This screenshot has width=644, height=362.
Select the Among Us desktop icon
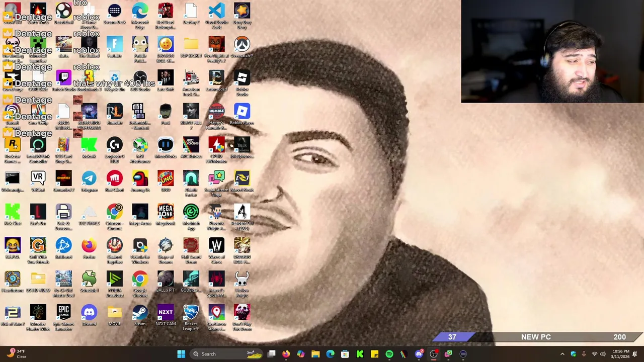pos(140,181)
